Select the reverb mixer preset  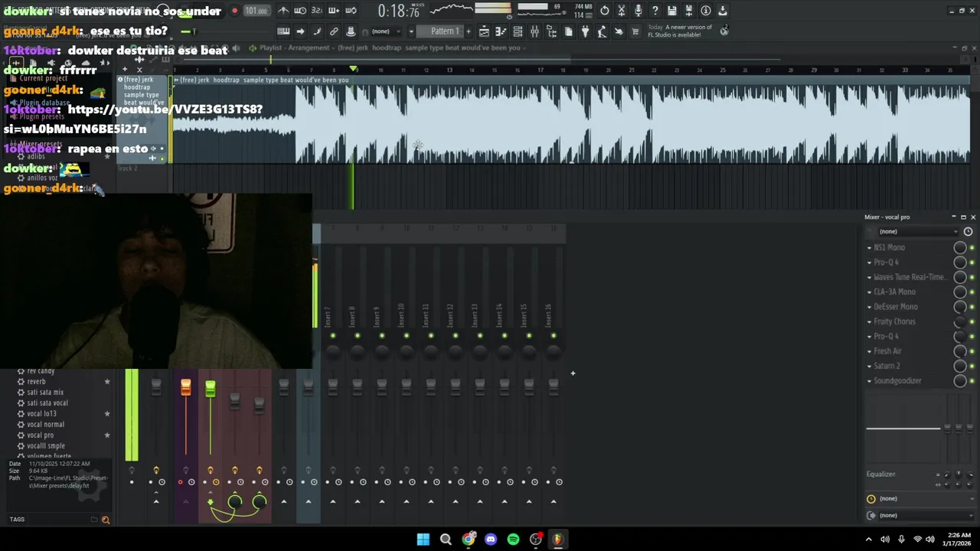click(36, 381)
